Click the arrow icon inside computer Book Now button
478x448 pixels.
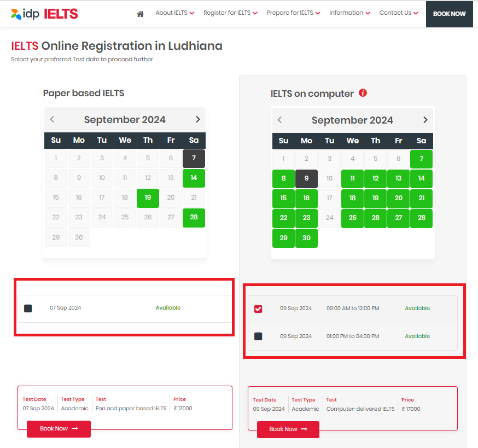(304, 429)
